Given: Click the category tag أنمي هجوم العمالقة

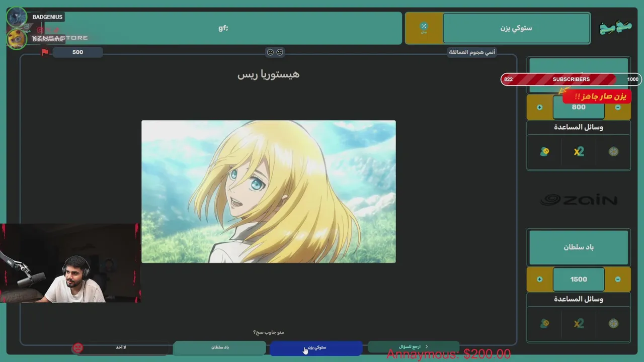Looking at the screenshot, I should (x=472, y=52).
